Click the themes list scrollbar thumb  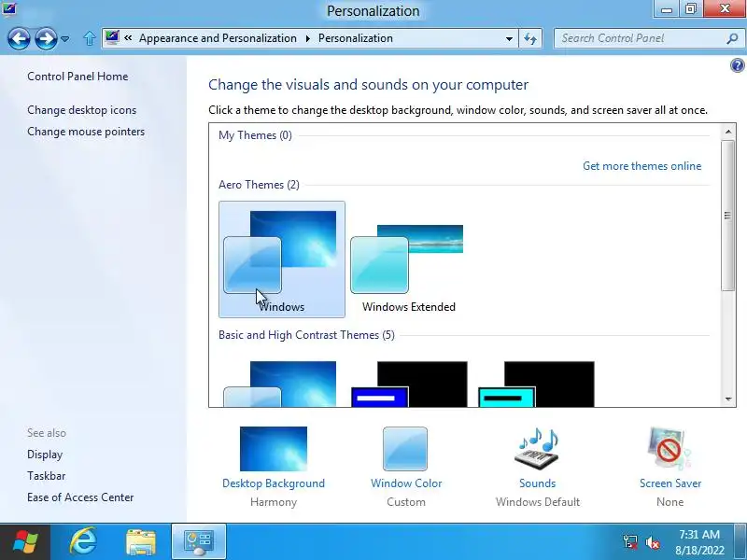click(x=727, y=216)
